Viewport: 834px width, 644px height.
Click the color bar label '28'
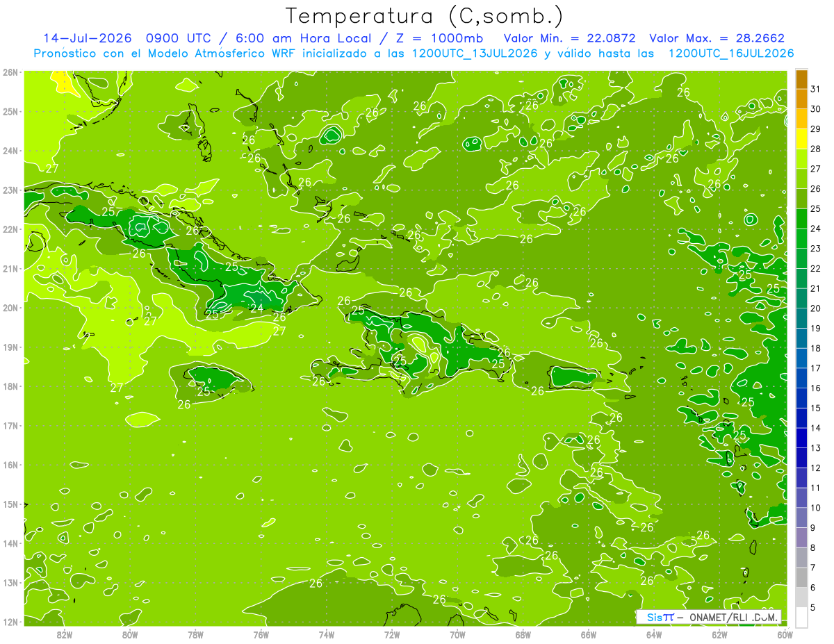click(815, 149)
